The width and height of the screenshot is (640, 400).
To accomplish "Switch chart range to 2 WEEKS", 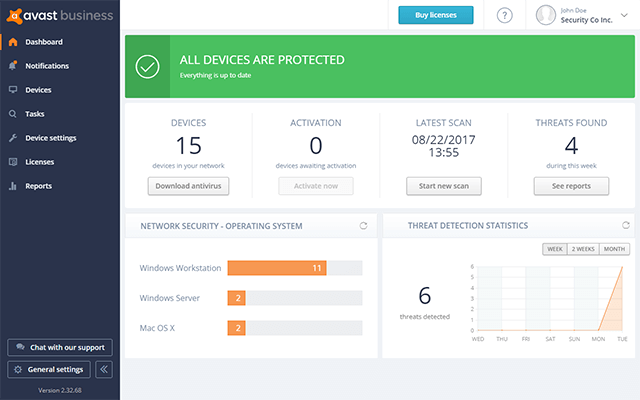I will [582, 249].
